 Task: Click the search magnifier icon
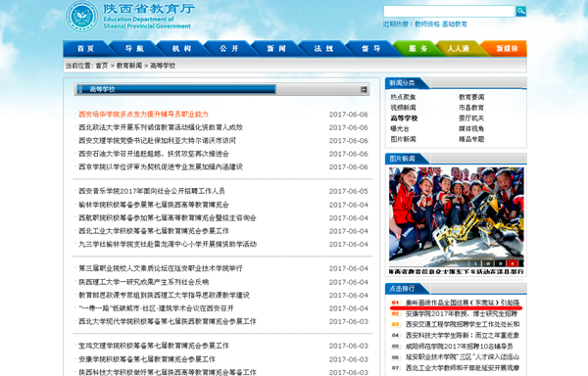click(x=521, y=11)
